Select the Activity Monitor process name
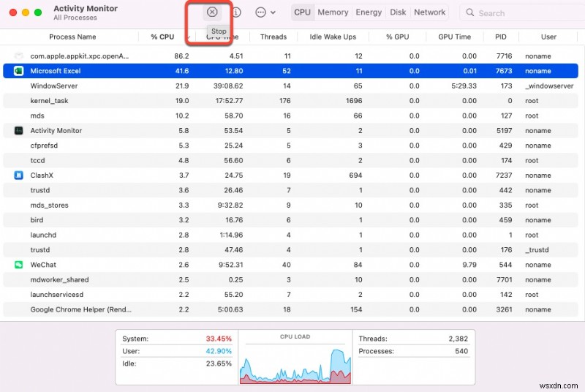The image size is (585, 392). click(56, 130)
